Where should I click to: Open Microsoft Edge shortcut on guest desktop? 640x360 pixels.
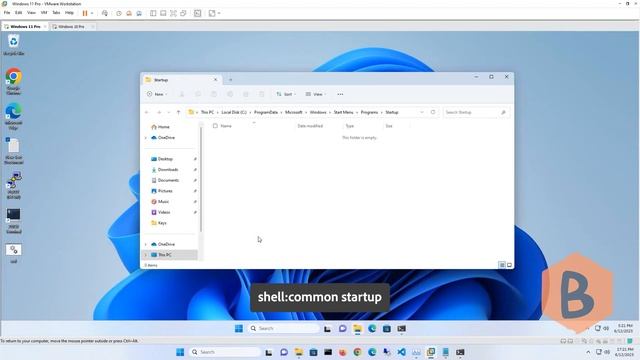[13, 116]
